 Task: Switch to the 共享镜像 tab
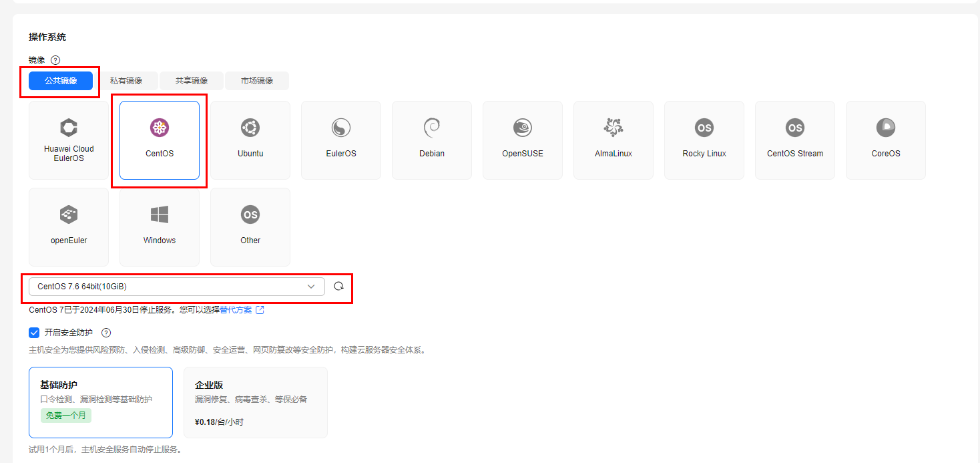click(192, 81)
